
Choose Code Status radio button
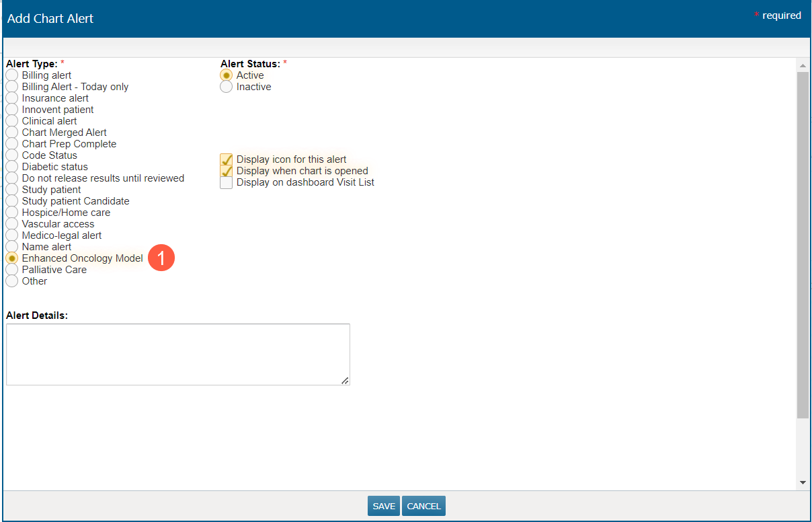(12, 155)
